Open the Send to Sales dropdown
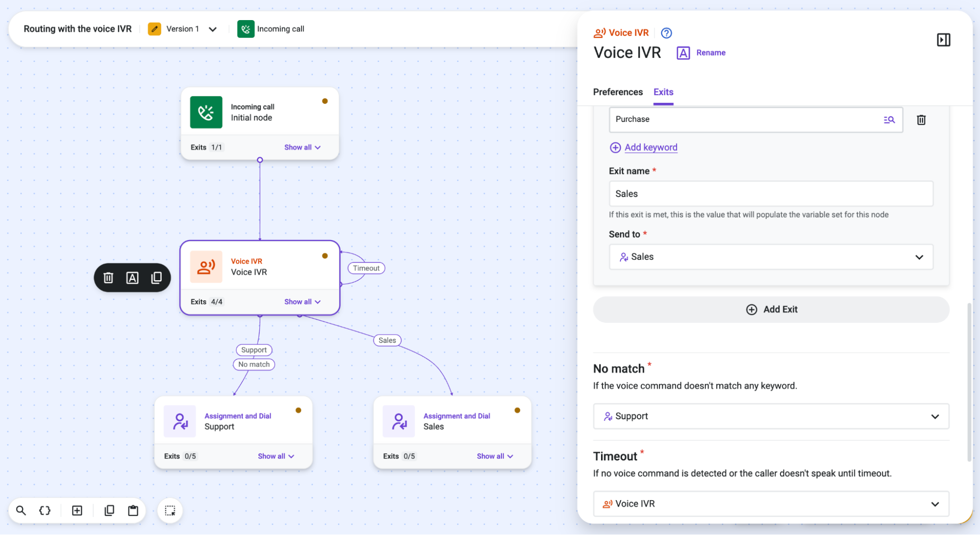The width and height of the screenshot is (980, 535). pyautogui.click(x=771, y=257)
